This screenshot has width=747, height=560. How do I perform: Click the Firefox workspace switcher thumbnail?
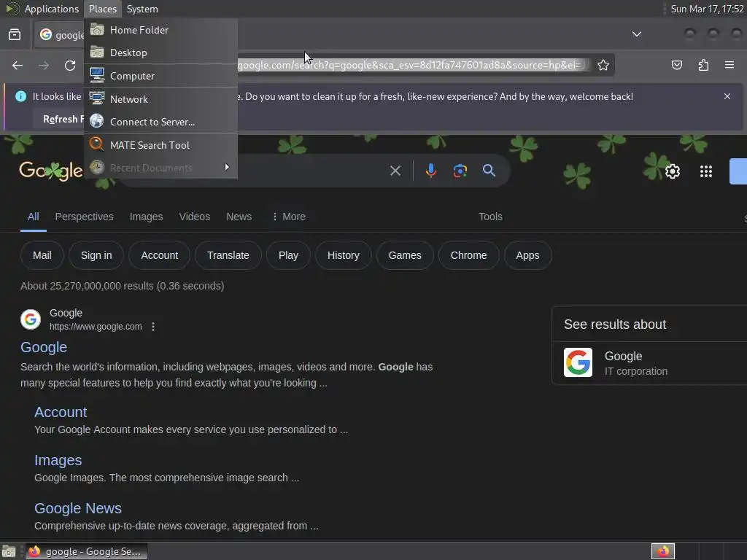coord(662,551)
